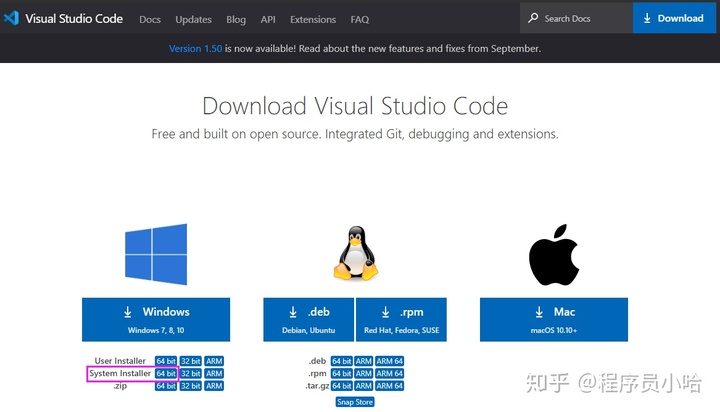This screenshot has height=412, width=720.
Task: Click the "Free and built on open source" subtitle
Action: pos(355,134)
